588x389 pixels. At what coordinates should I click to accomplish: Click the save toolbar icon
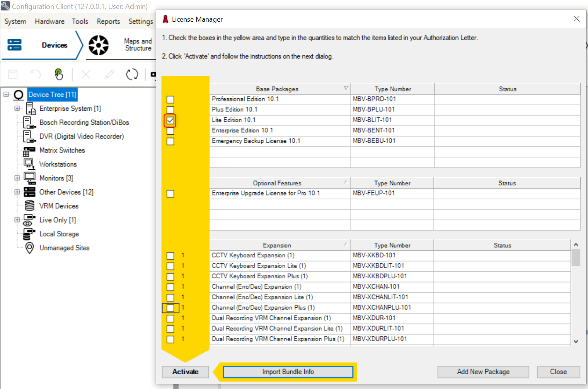coord(12,74)
